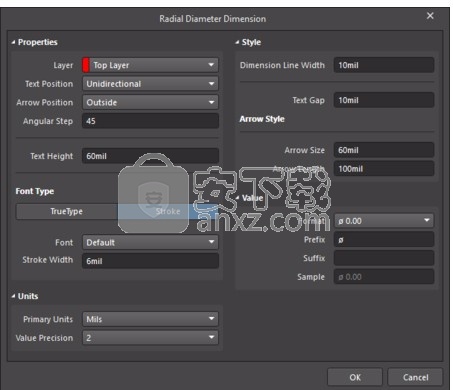Close the Radial Diameter Dimension dialog
Viewport: 453px width, 390px height.
coord(430,16)
